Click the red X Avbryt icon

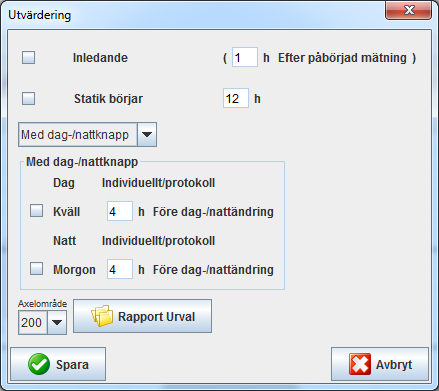tap(360, 364)
